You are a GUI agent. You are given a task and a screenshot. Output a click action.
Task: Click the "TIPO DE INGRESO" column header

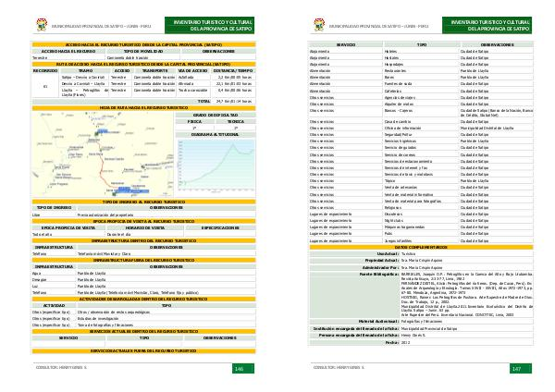[55, 208]
